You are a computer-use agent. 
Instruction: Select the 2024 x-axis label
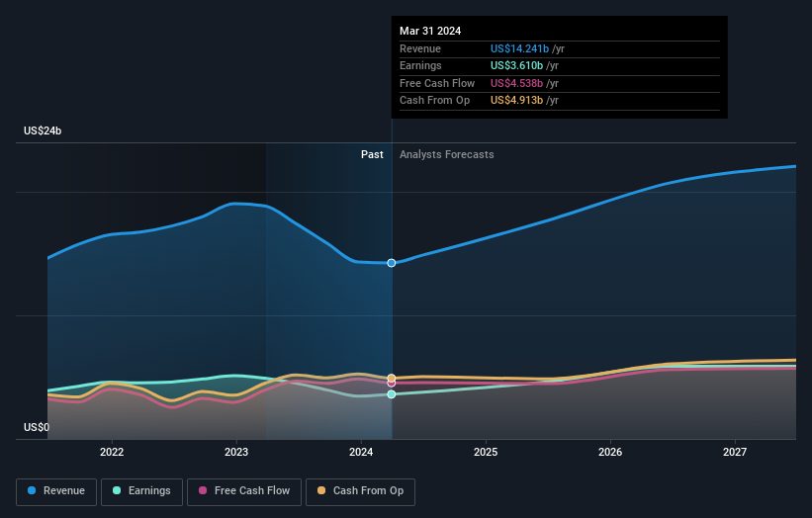point(361,452)
